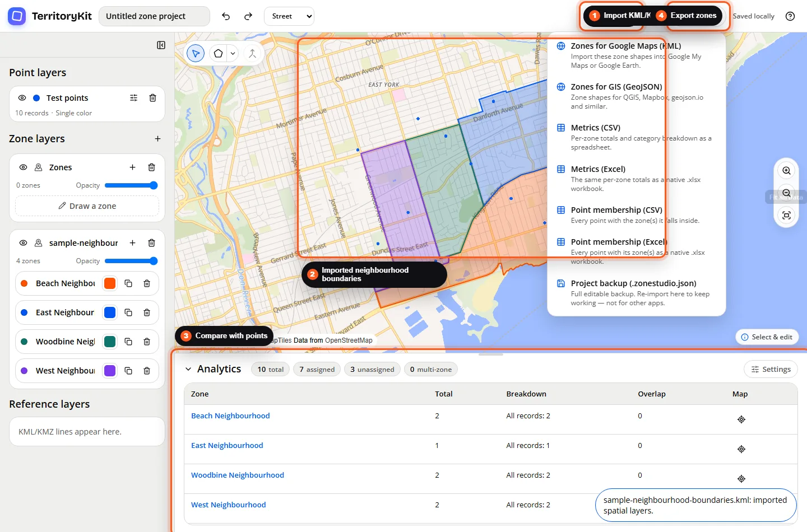Undo the last action
This screenshot has height=532, width=807.
point(226,16)
